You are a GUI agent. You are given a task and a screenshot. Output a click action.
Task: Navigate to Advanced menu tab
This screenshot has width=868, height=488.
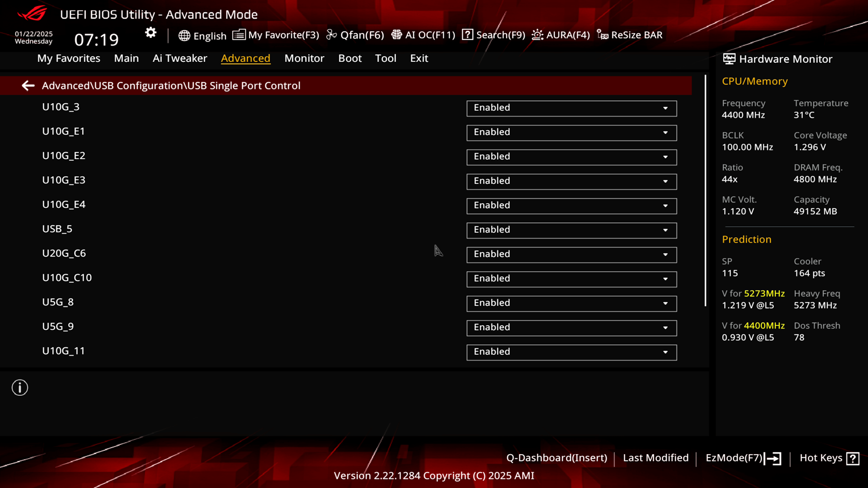pos(245,58)
